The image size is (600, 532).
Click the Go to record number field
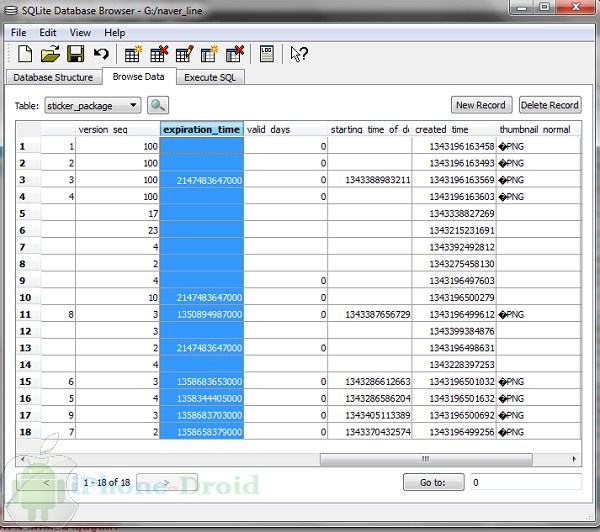[526, 482]
